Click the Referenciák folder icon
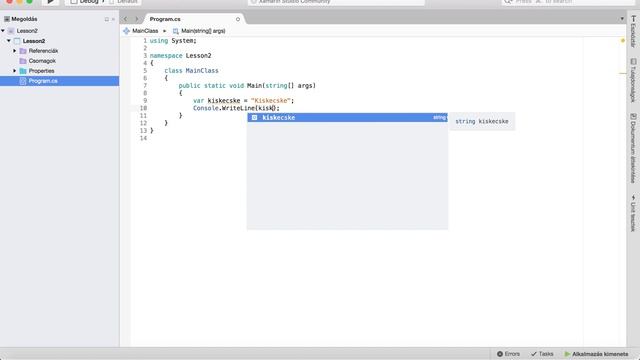Screen dimensions: 640x360 23,51
